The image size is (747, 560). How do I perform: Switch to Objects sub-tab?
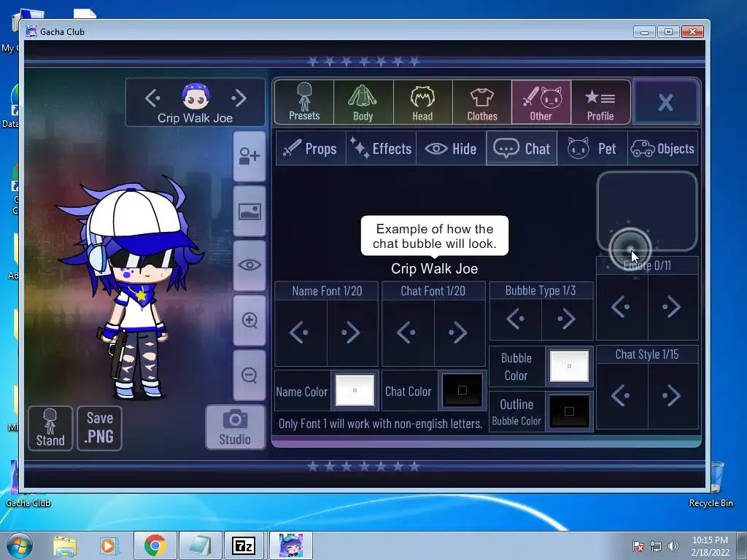662,149
